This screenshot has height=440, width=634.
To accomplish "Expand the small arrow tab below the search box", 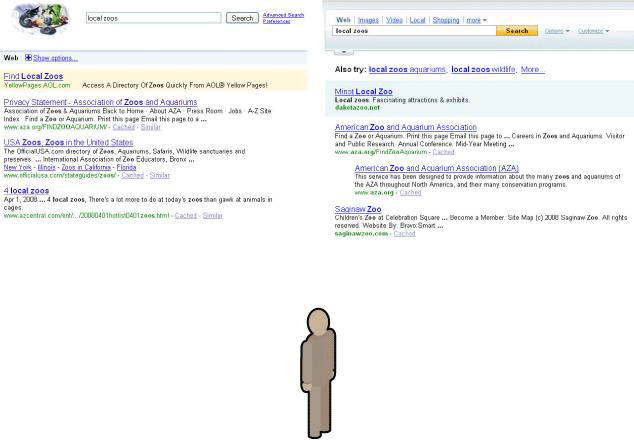I will click(344, 51).
